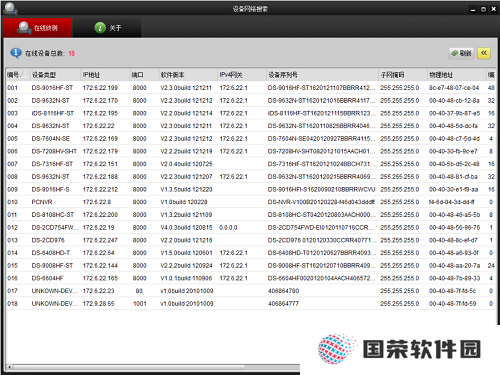The image size is (500, 375).
Task: Select device DS-9016HF-S in row 009
Action: 51,189
